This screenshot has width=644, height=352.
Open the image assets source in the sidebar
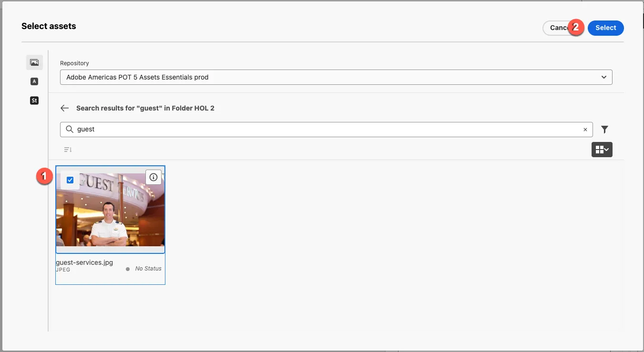point(34,62)
